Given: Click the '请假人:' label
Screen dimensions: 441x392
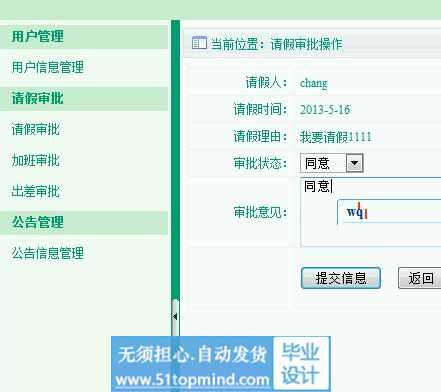Looking at the screenshot, I should (x=266, y=82).
